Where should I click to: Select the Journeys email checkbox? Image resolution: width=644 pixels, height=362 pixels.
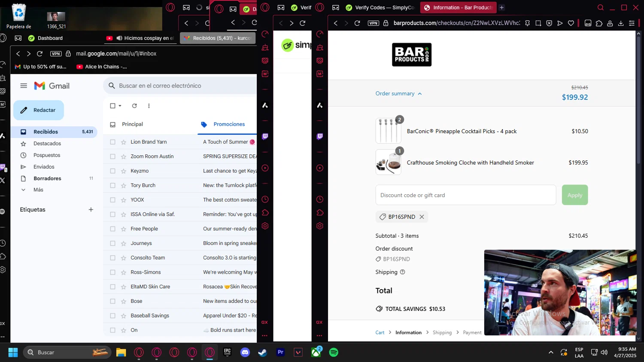tap(112, 243)
